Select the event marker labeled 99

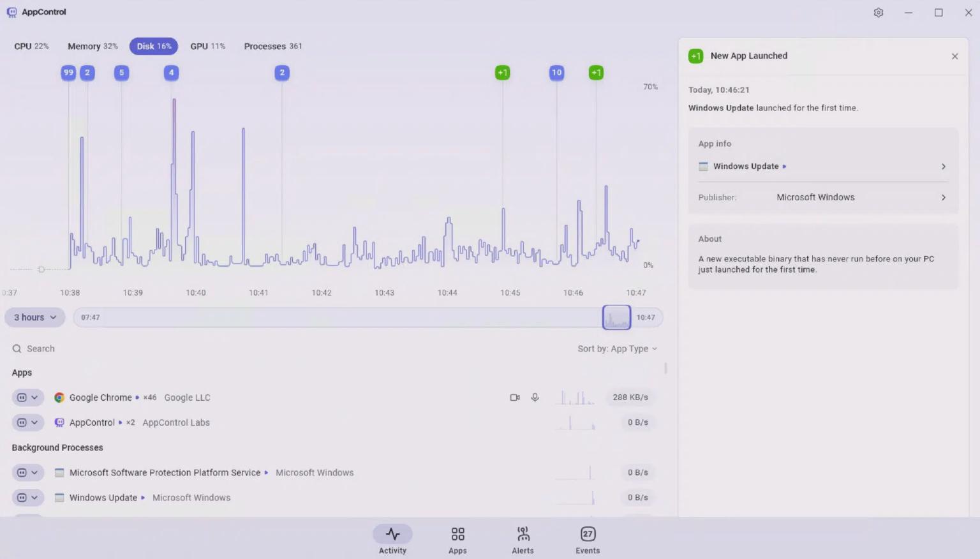(x=68, y=73)
